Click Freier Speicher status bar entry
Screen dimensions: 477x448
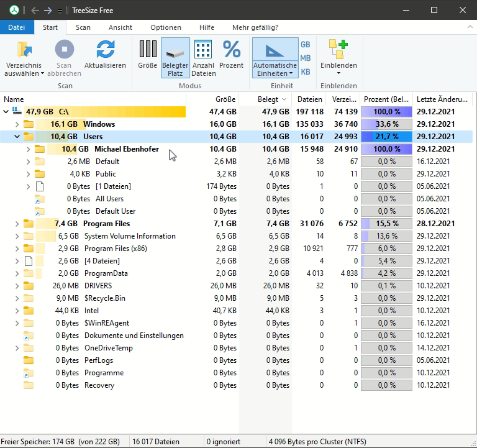[60, 442]
